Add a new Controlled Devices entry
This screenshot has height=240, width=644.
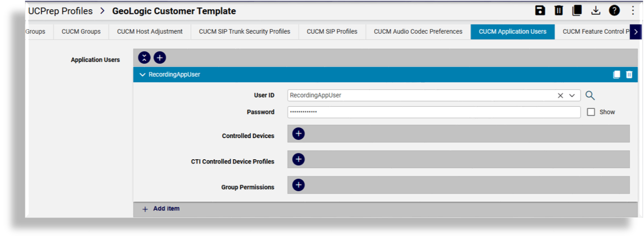(298, 134)
